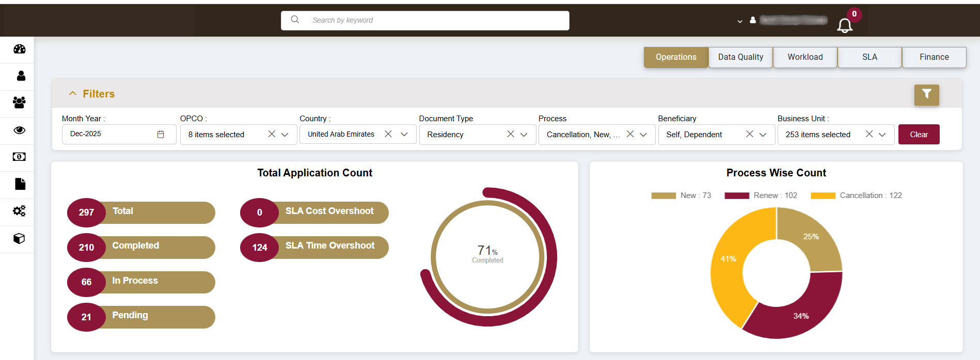Remove United Arab Emirates country selection
The image size is (980, 360).
point(388,134)
